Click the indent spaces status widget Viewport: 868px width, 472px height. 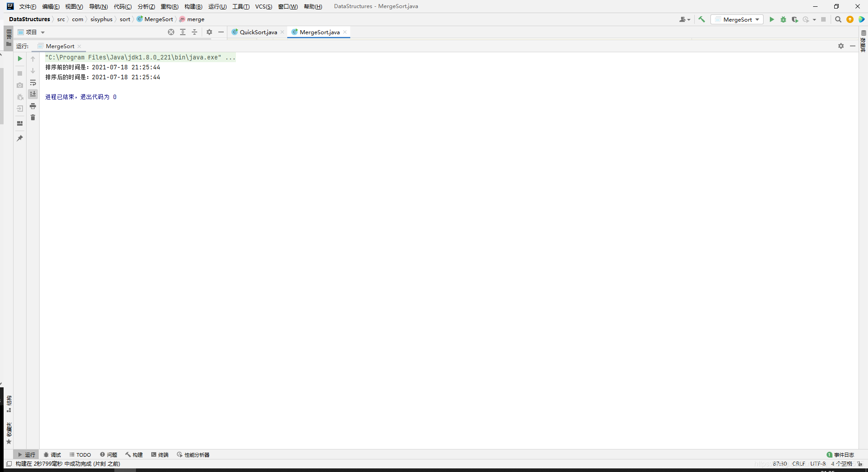pyautogui.click(x=841, y=463)
